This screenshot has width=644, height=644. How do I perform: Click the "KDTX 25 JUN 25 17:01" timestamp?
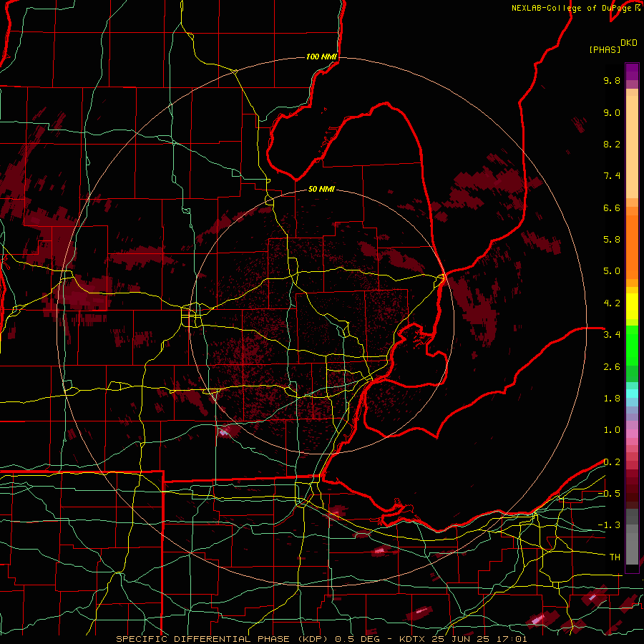click(463, 639)
